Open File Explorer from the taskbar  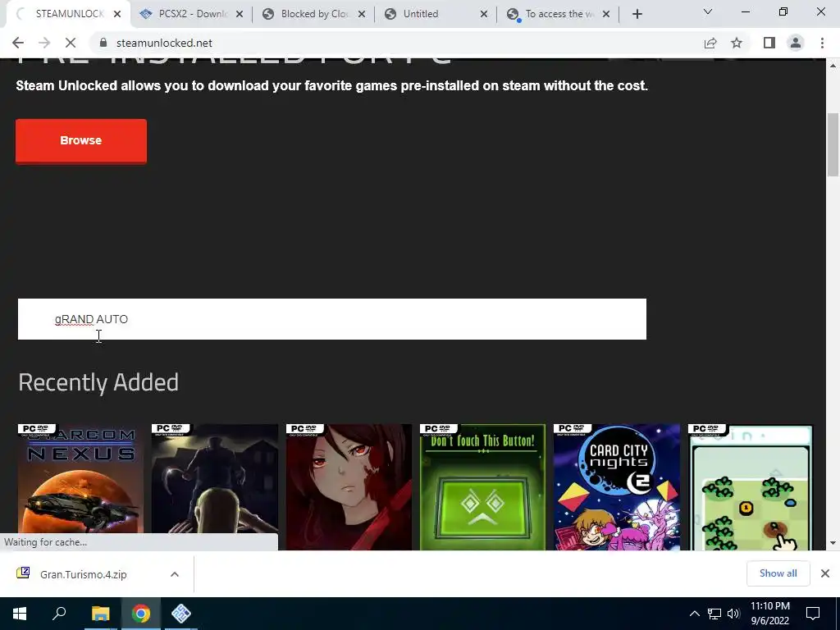point(100,614)
